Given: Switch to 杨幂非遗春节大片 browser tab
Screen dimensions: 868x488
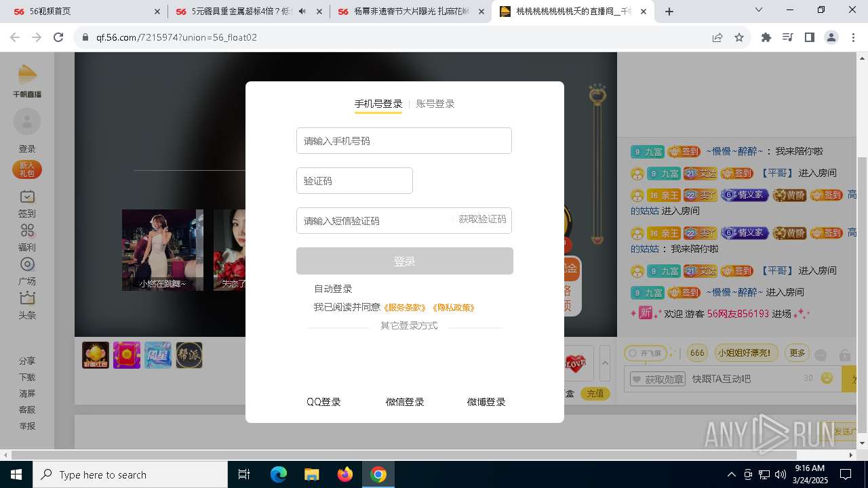Looking at the screenshot, I should [x=412, y=12].
